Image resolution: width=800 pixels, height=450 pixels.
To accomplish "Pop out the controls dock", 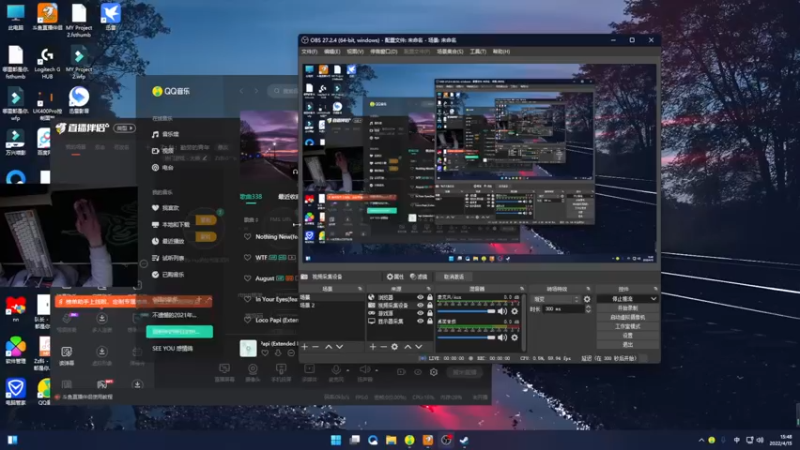I will coord(656,289).
